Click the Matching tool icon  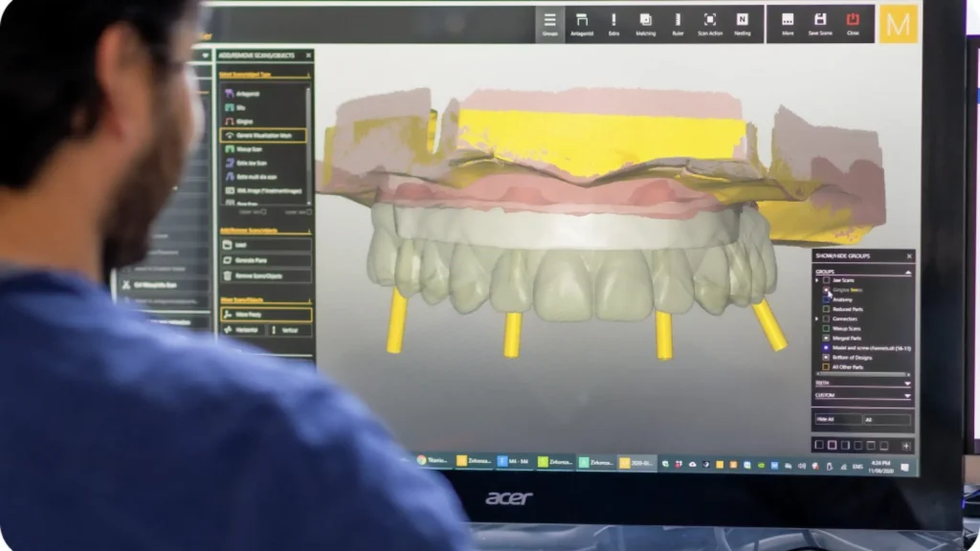pos(645,23)
